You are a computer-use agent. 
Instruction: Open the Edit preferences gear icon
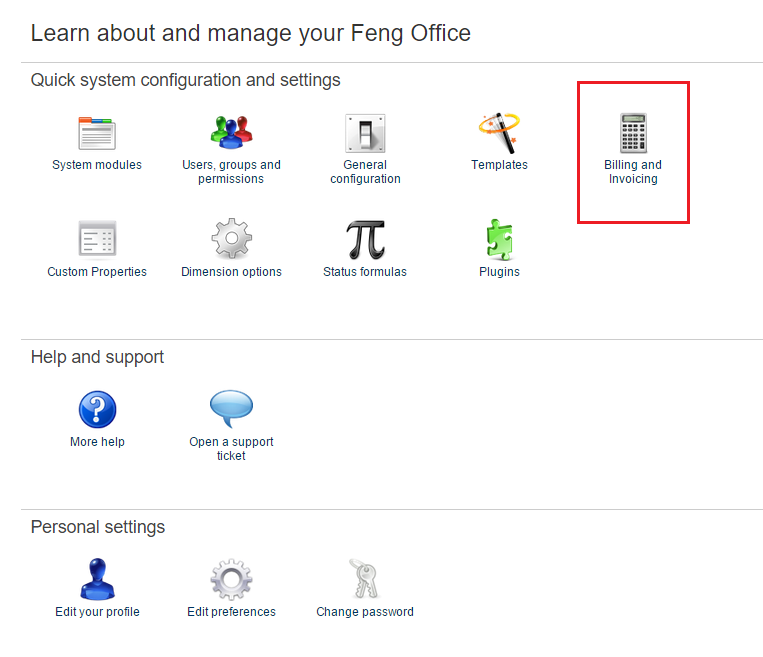pos(231,580)
